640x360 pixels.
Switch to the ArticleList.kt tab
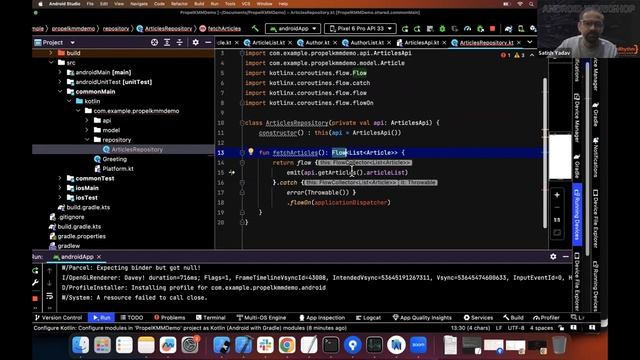point(268,42)
